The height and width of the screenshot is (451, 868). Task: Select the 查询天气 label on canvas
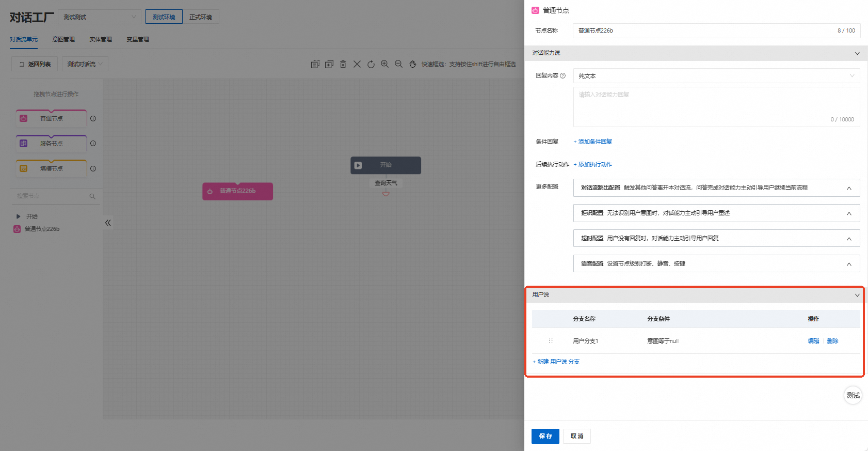[x=385, y=183]
